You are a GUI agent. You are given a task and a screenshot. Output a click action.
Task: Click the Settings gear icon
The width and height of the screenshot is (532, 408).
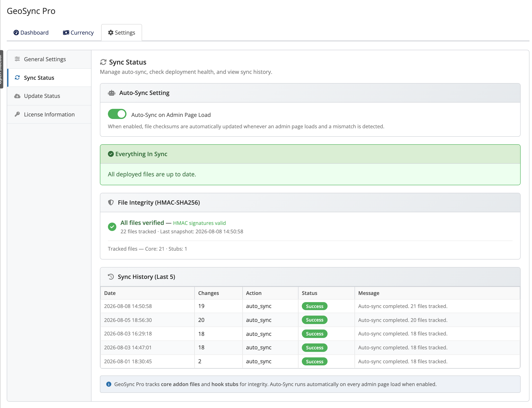click(x=111, y=32)
